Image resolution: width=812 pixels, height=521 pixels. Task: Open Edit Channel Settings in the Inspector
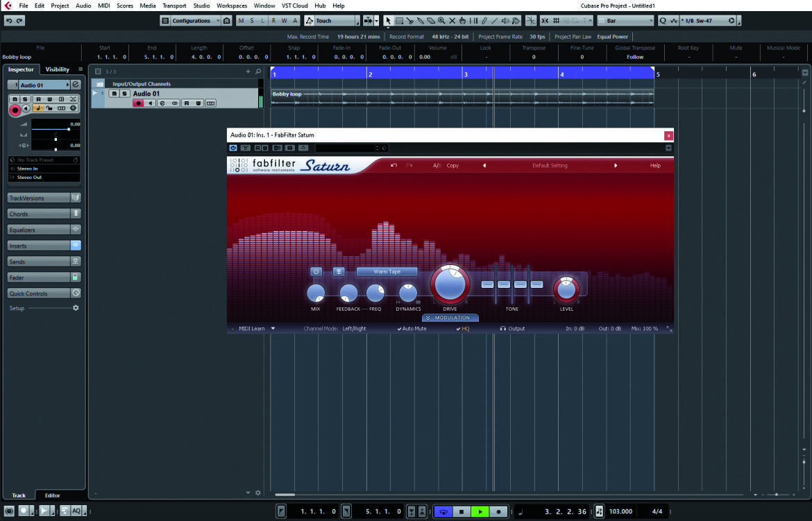click(x=76, y=85)
